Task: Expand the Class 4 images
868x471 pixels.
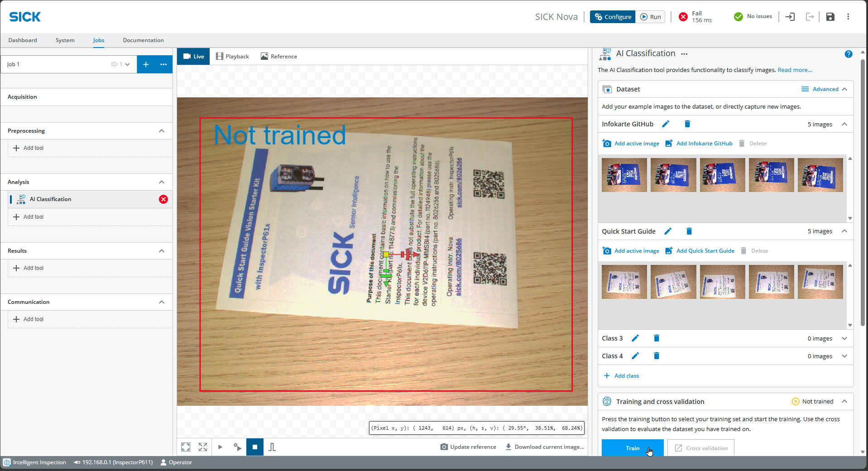Action: click(844, 356)
